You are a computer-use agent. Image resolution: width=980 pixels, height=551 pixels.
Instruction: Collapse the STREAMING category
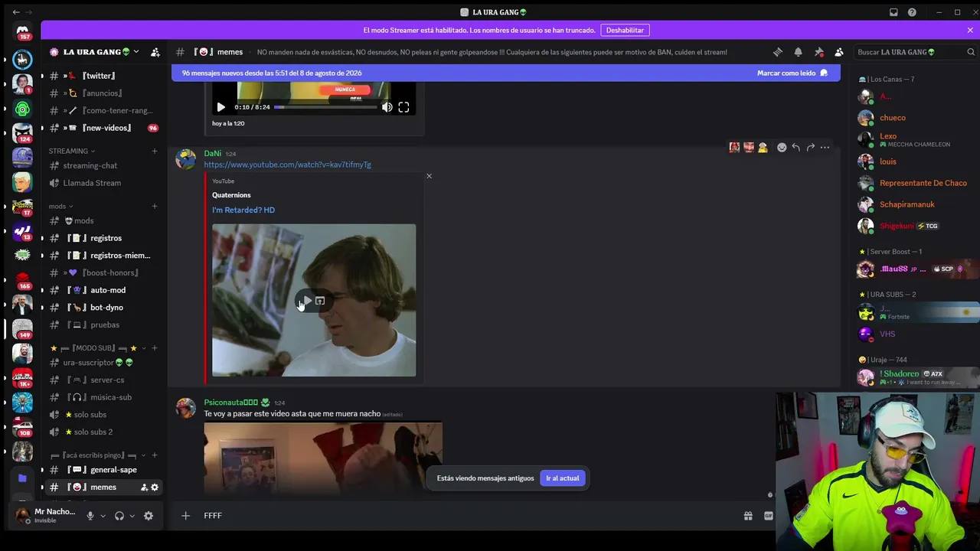(72, 151)
